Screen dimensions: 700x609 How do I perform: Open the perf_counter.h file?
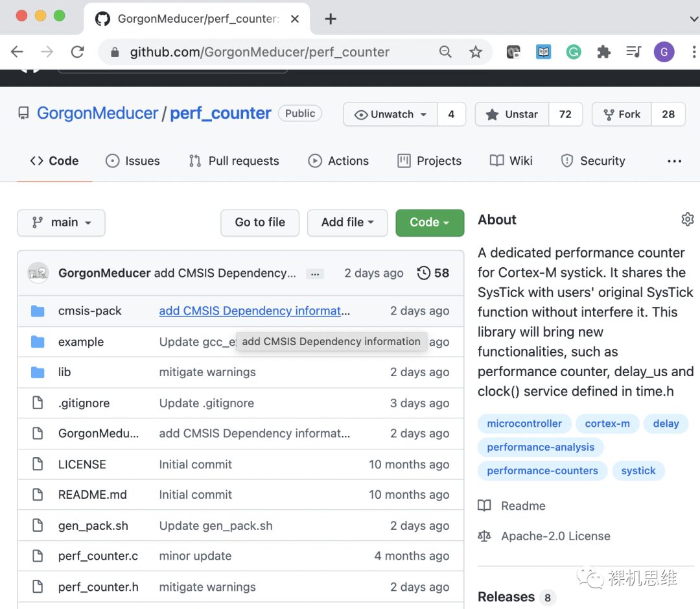coord(99,587)
